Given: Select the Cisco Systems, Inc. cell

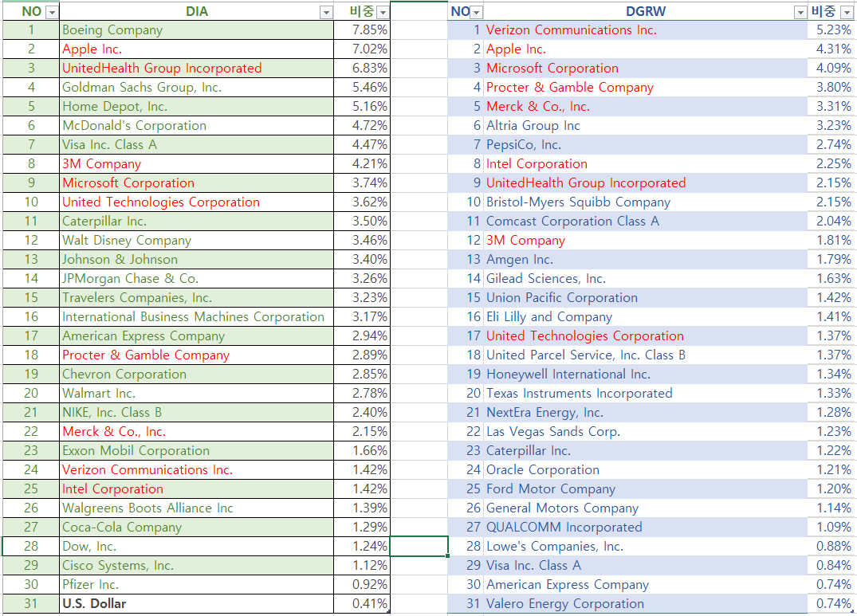Looking at the screenshot, I should pyautogui.click(x=196, y=565).
